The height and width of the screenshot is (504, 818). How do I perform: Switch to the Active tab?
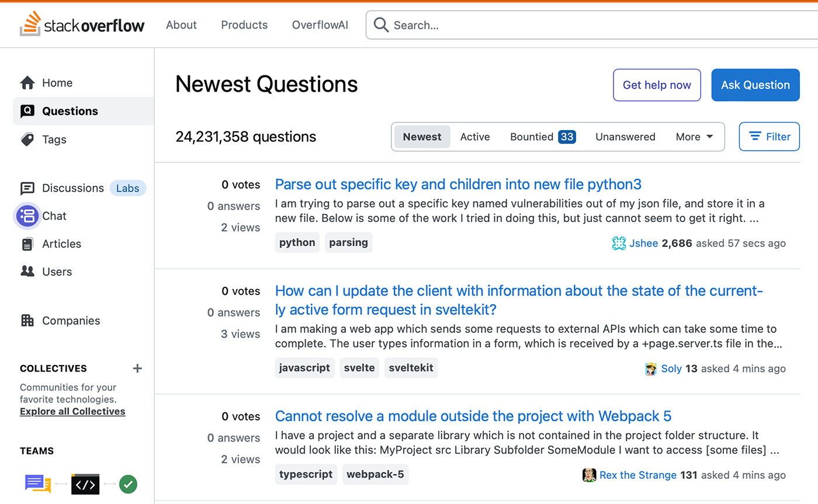[x=474, y=136]
